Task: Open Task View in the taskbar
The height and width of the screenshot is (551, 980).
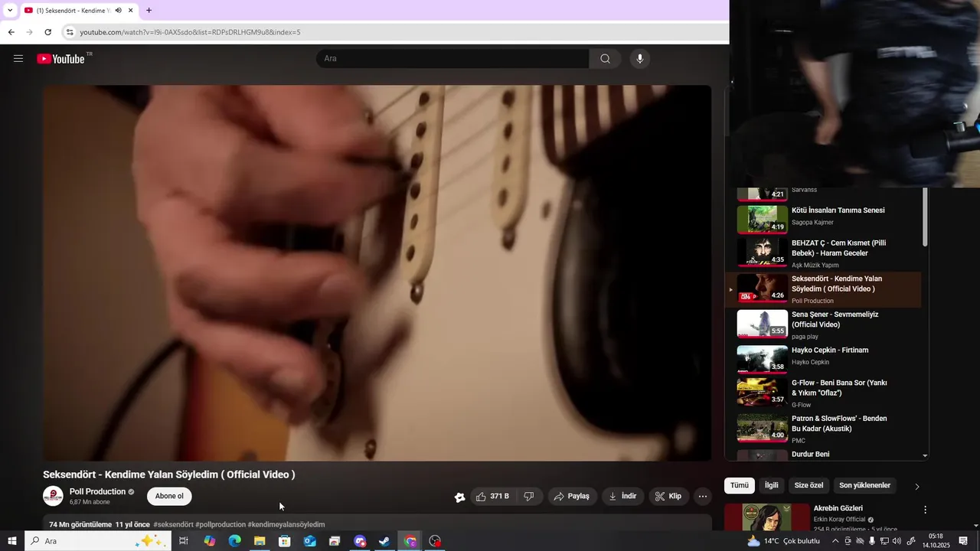Action: pyautogui.click(x=184, y=541)
